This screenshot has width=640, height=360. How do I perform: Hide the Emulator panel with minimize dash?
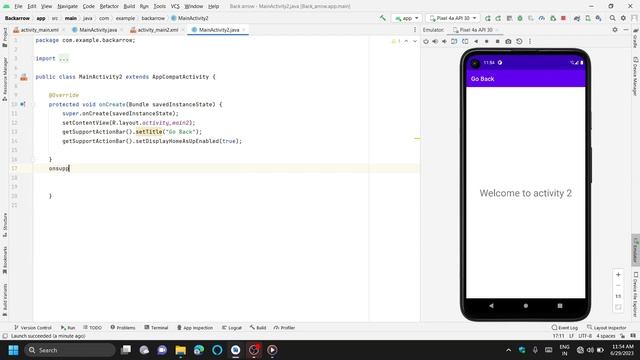coord(626,30)
